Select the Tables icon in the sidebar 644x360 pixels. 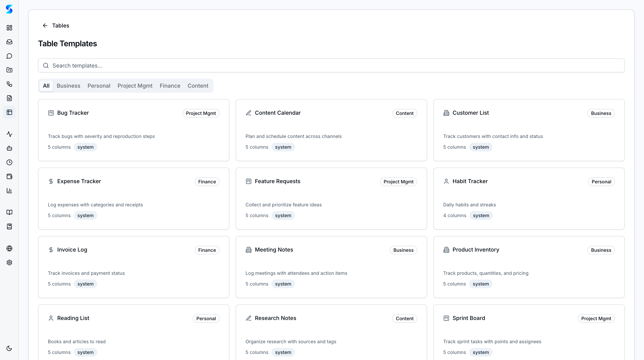coord(9,112)
